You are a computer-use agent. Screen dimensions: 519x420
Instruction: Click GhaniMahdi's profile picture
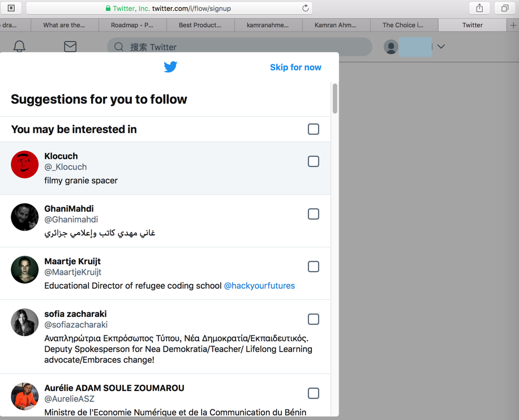point(25,217)
